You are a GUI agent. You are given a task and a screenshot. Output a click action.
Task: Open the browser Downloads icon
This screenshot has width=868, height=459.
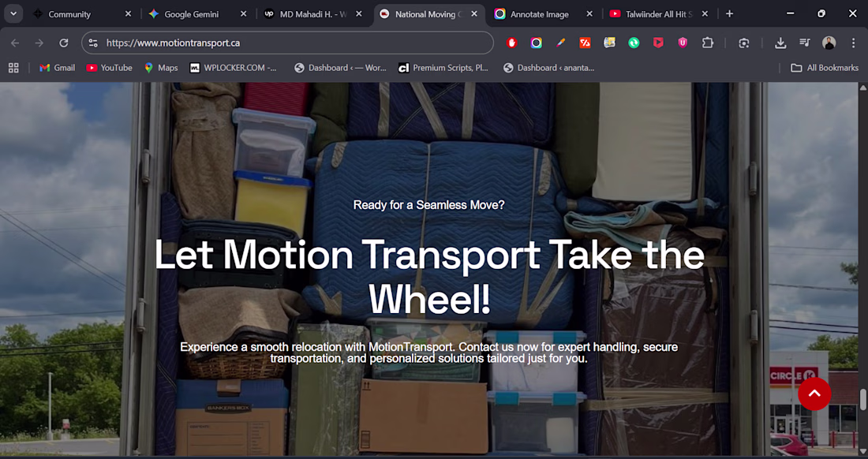click(x=780, y=43)
